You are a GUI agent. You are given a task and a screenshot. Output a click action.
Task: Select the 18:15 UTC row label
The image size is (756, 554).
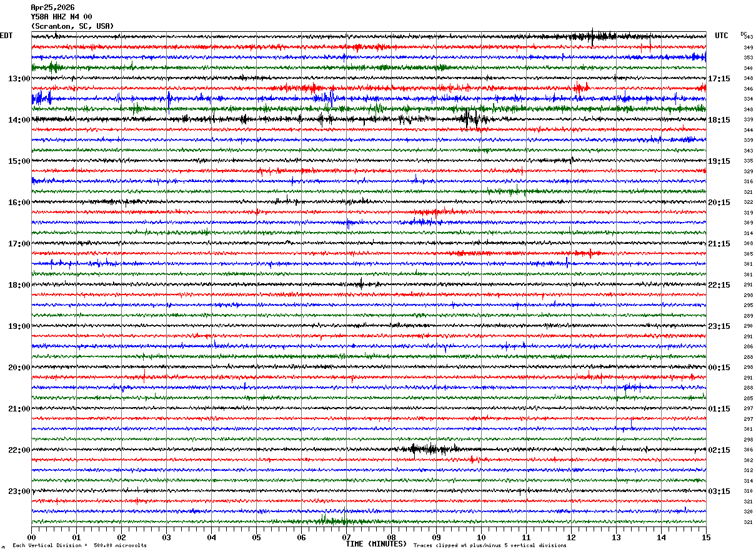(719, 119)
